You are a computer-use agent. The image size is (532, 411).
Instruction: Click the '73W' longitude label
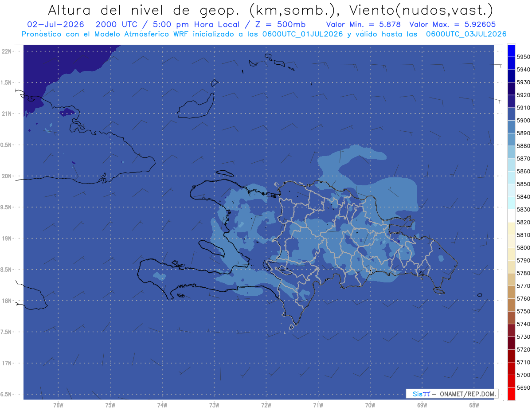point(214,405)
